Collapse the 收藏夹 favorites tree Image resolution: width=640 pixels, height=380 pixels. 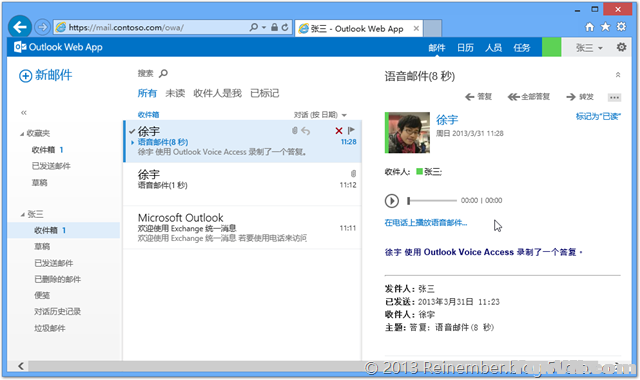[22, 133]
